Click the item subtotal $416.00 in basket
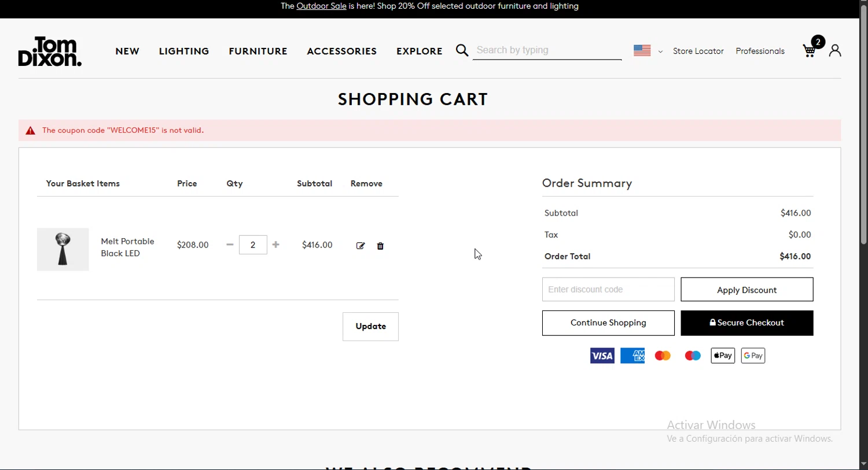868x470 pixels. (317, 245)
